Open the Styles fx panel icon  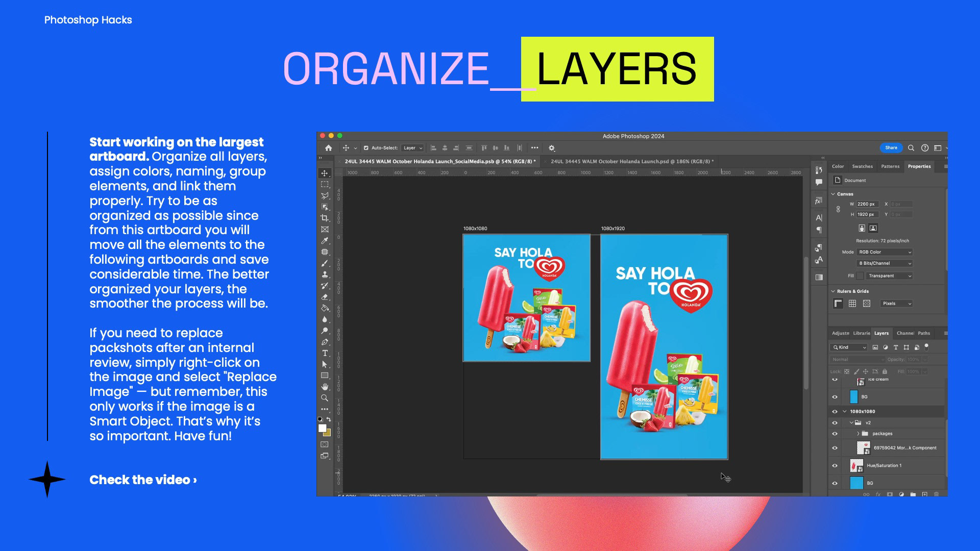(819, 201)
